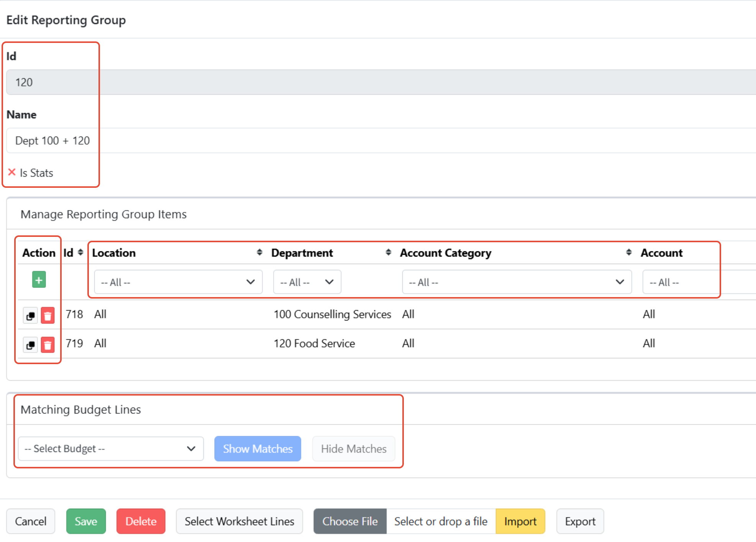Screen dimensions: 756x542
Task: Sort the table by the Id column
Action: pyautogui.click(x=80, y=252)
